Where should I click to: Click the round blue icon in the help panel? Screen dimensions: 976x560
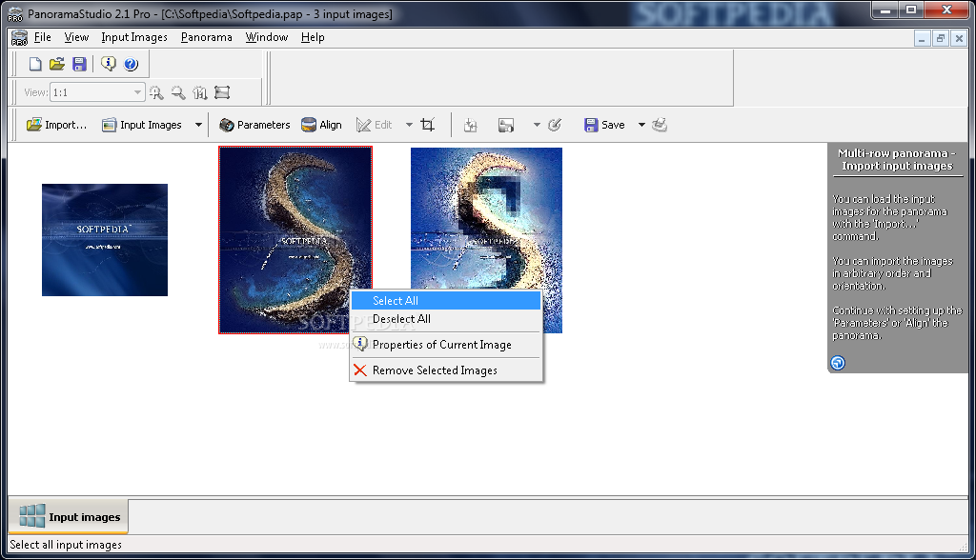(x=838, y=363)
